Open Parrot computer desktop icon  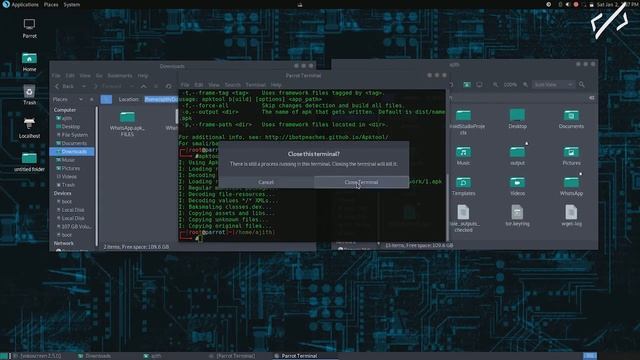pos(29,28)
